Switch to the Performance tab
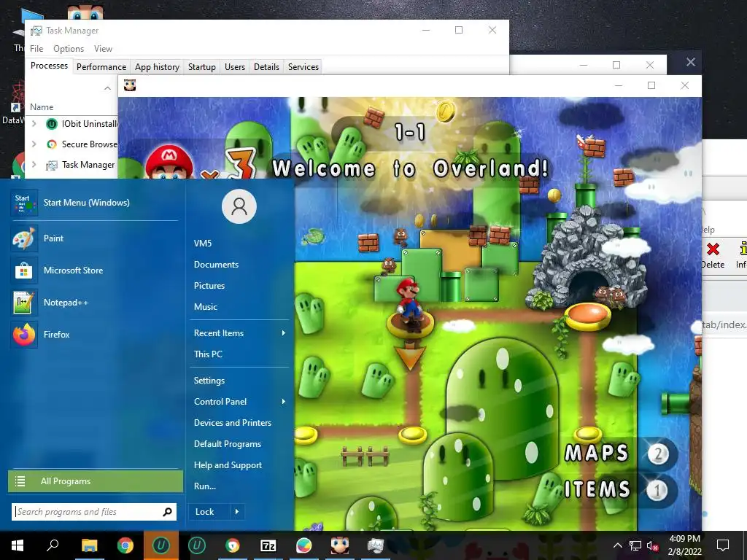This screenshot has height=560, width=747. pos(101,66)
